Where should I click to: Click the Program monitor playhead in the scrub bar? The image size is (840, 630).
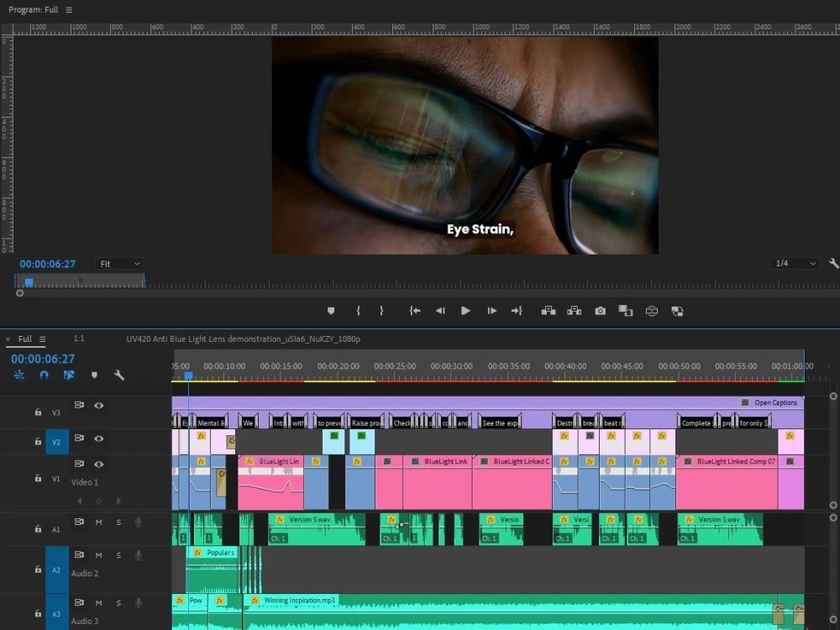tap(29, 281)
